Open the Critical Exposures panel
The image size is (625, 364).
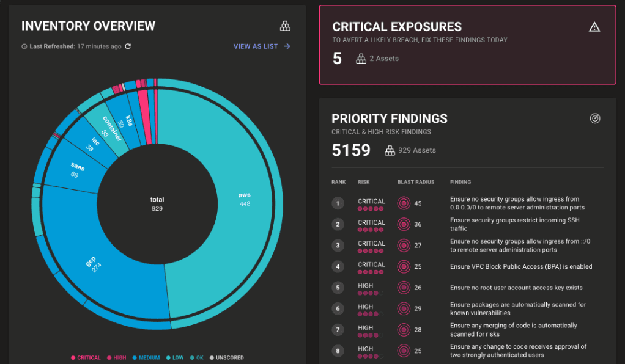[466, 44]
